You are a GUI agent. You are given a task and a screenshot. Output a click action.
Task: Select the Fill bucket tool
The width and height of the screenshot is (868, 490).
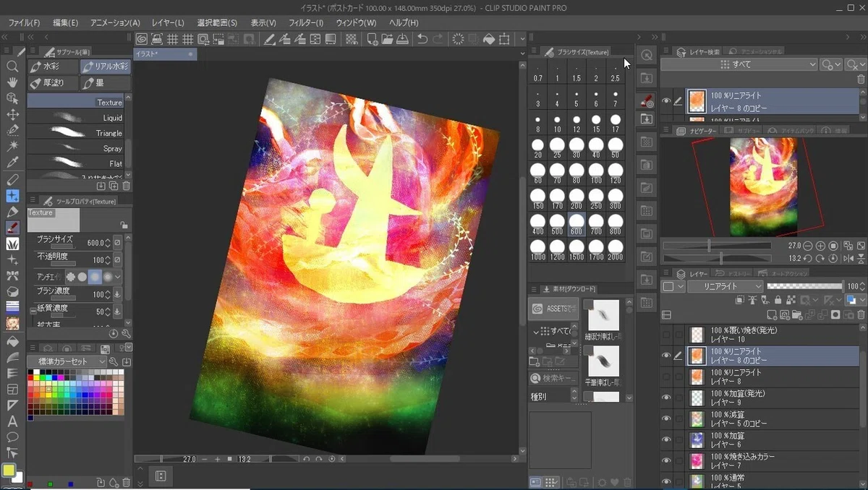(x=12, y=340)
